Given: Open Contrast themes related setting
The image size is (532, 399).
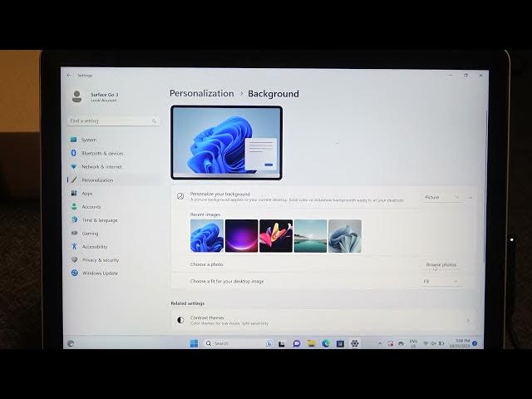Looking at the screenshot, I should tap(324, 320).
